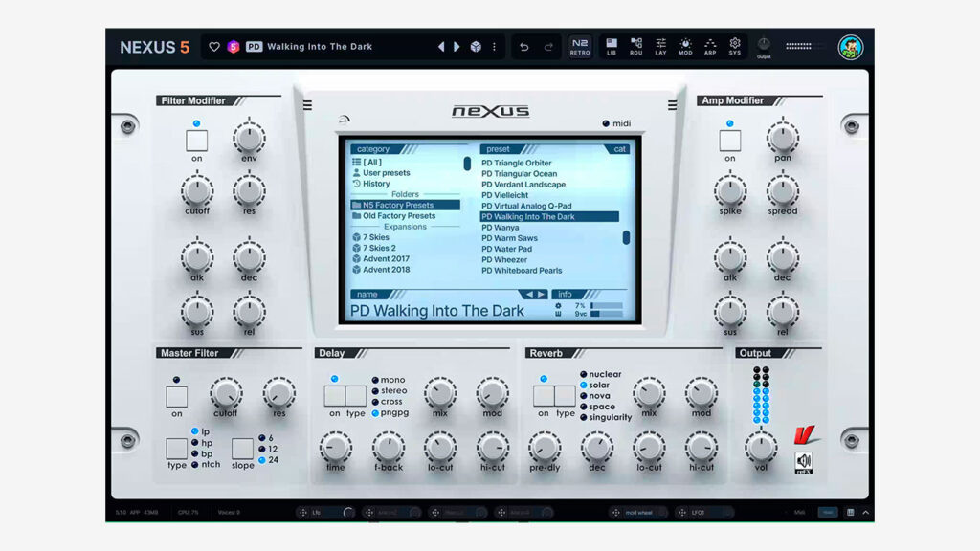Open the History category
Screen dimensions: 980x551
371,184
